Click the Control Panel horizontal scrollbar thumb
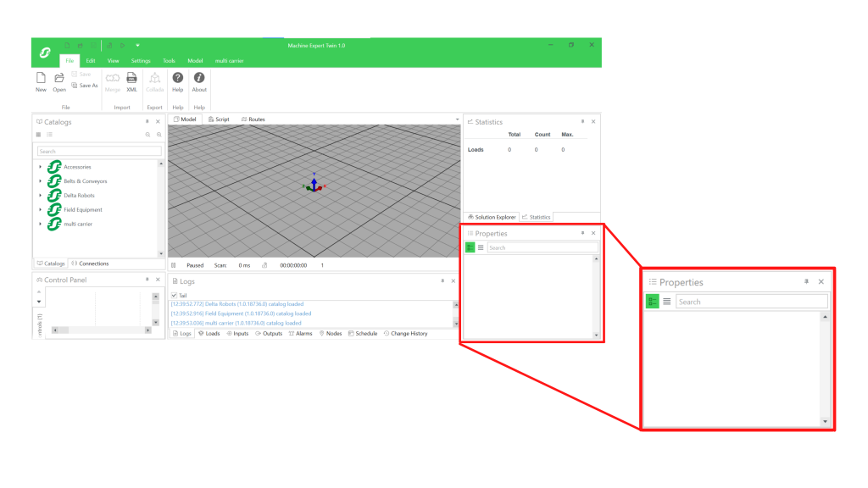Viewport: 868px width, 488px height. 64,330
